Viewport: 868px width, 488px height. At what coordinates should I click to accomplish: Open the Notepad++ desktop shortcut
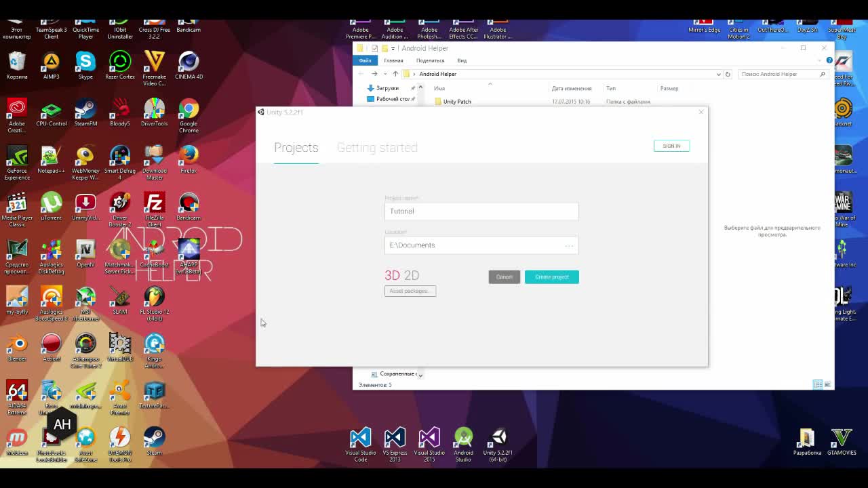coord(51,159)
